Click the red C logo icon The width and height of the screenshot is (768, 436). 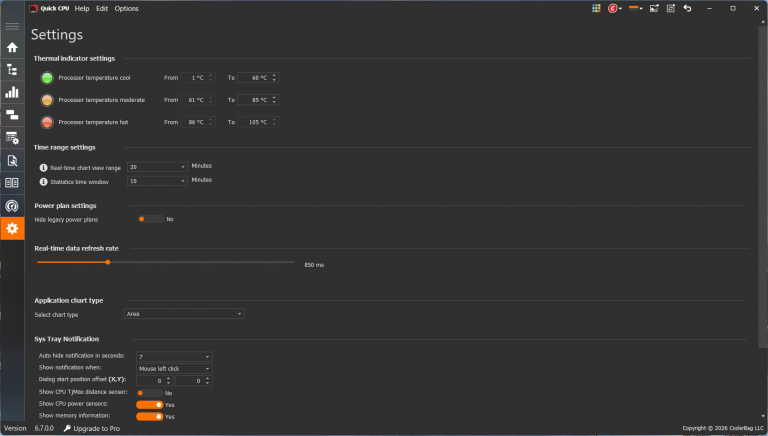612,8
